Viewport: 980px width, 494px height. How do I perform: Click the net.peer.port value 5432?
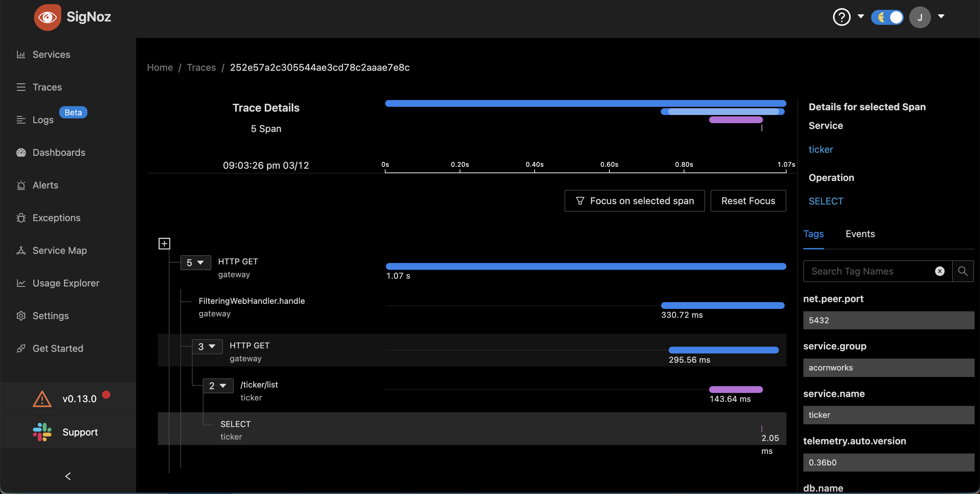(889, 320)
